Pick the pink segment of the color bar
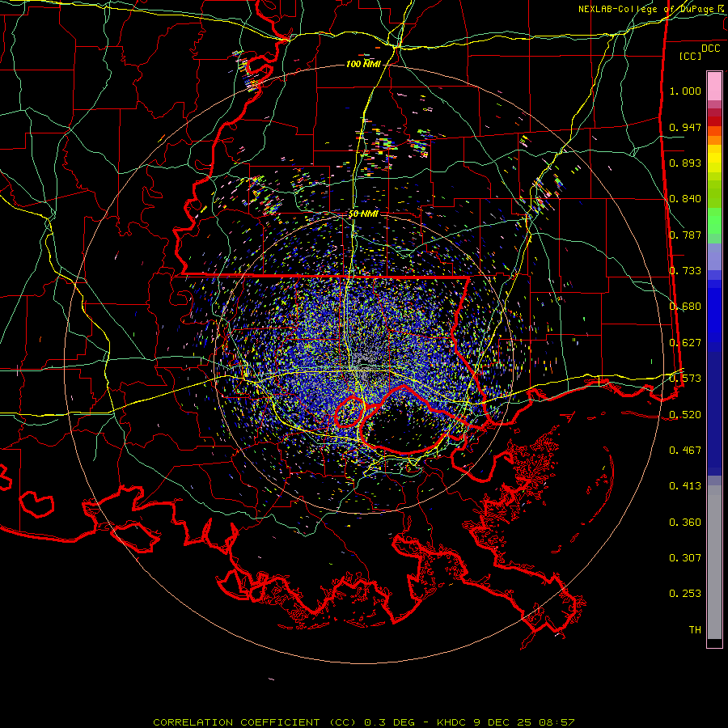Image resolution: width=728 pixels, height=728 pixels. pos(714,86)
